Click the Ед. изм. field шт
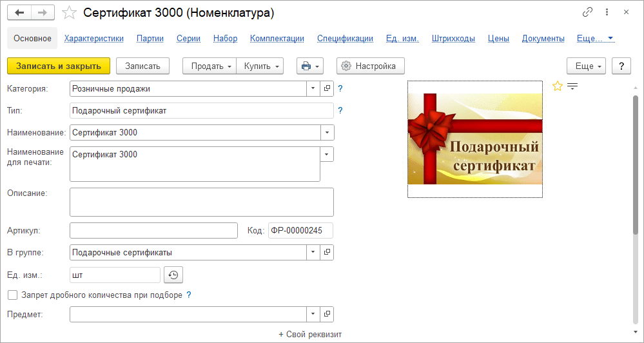 tap(115, 275)
